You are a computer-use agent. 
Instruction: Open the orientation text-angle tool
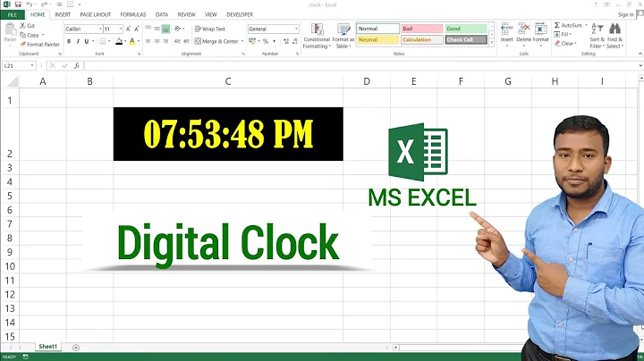click(178, 29)
